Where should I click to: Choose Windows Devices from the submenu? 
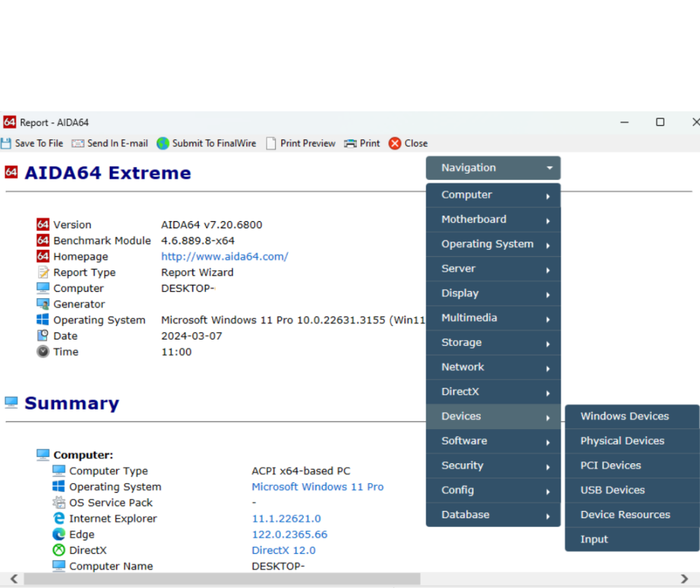click(631, 416)
